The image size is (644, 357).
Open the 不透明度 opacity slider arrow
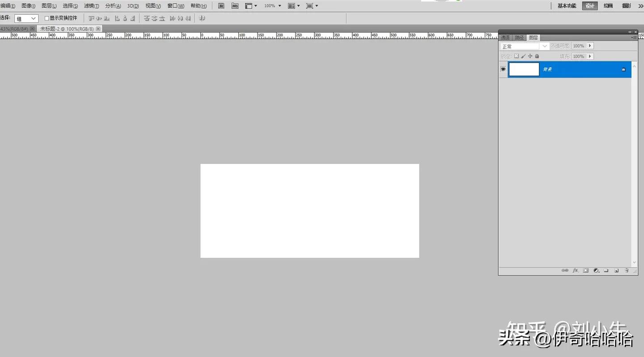click(590, 45)
